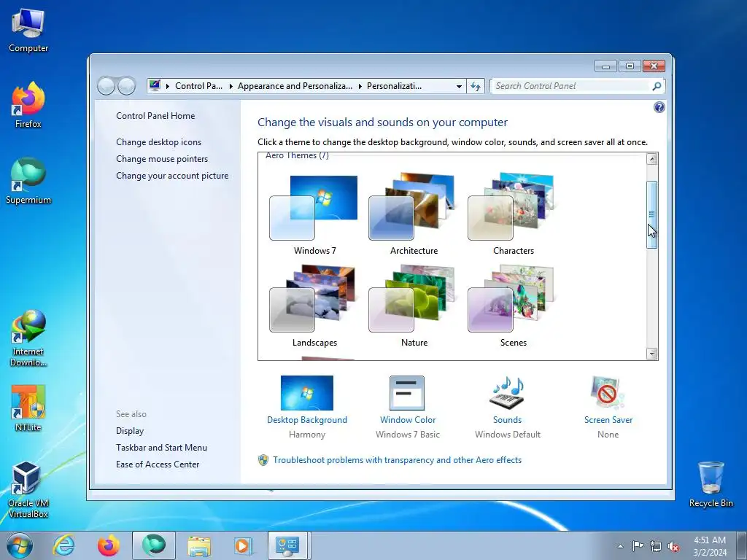Viewport: 747px width, 560px height.
Task: Click the Screen Saver text link
Action: pyautogui.click(x=608, y=420)
